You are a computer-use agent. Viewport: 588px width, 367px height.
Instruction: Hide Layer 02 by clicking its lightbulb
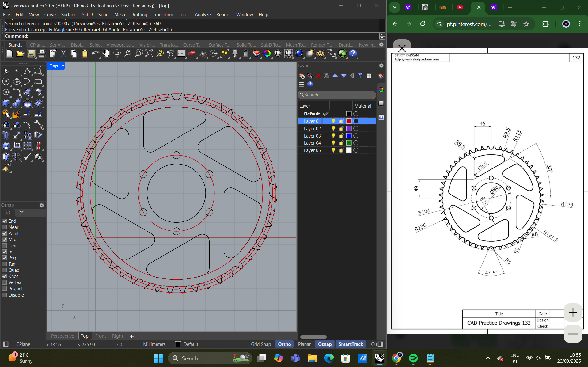coord(333,128)
